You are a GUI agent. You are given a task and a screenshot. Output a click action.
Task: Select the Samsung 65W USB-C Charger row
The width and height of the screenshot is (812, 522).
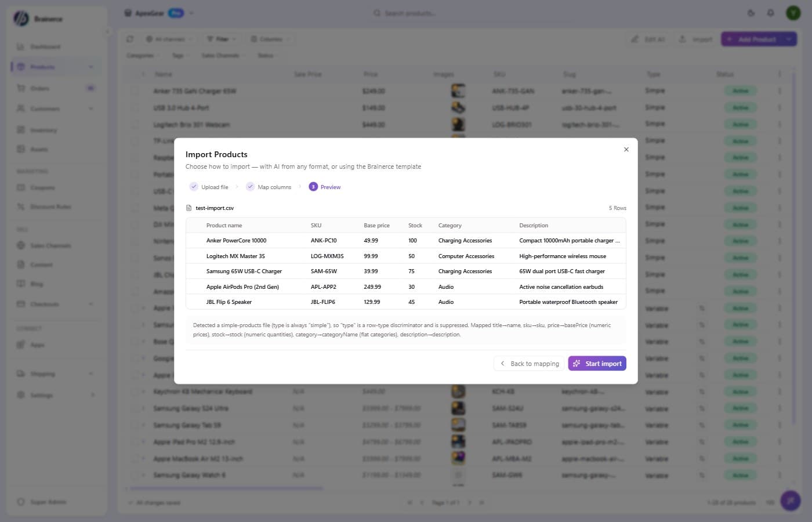(406, 271)
